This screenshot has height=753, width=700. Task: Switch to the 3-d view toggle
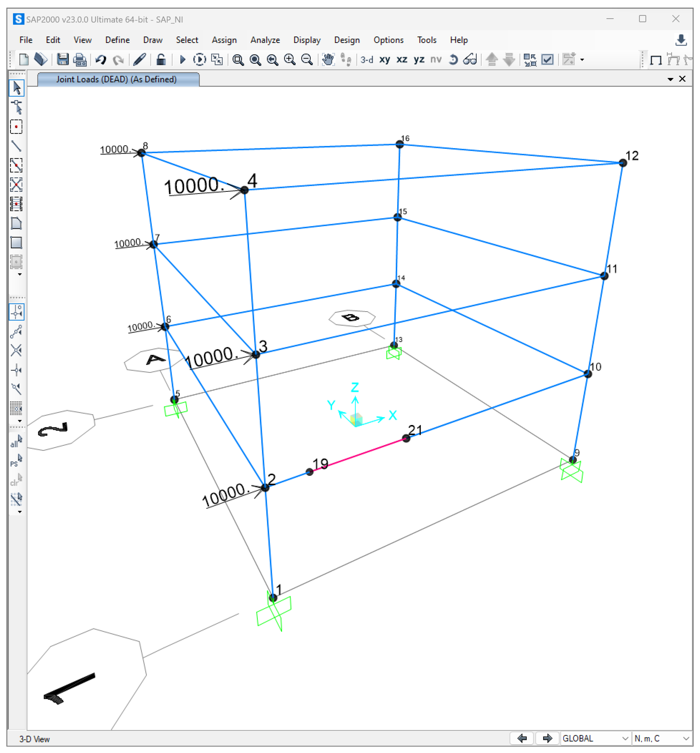point(366,59)
